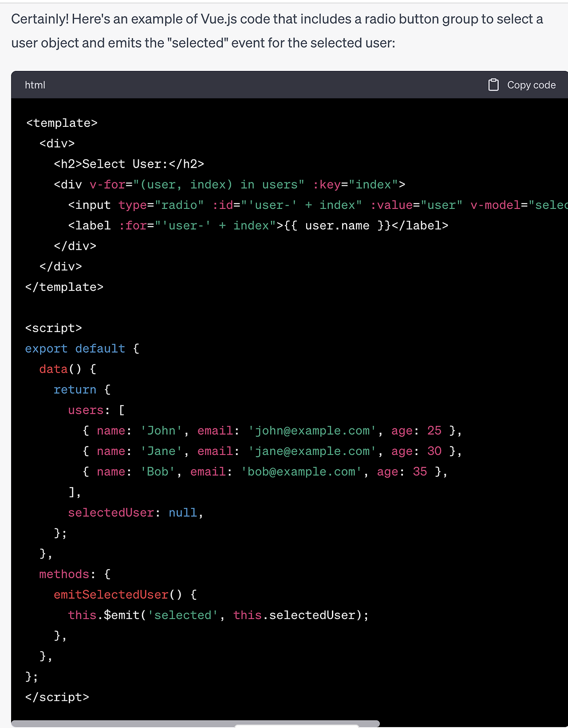The height and width of the screenshot is (728, 568).
Task: Click the "</template>" closing tag
Action: click(64, 287)
